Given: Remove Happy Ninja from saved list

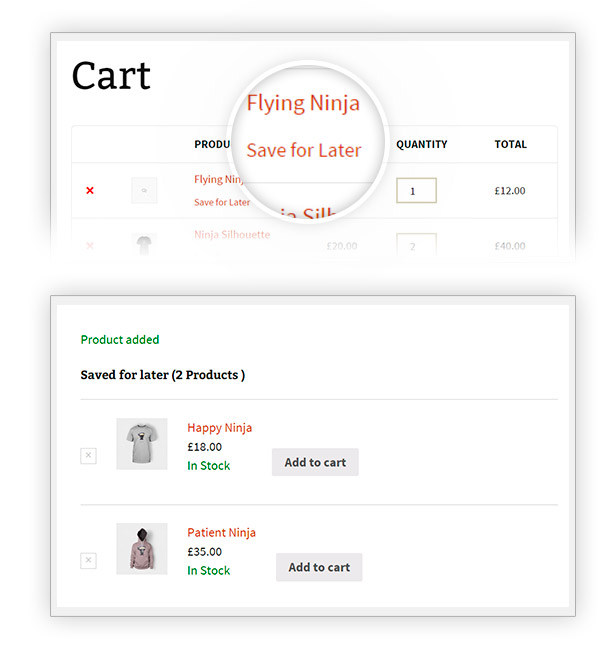Looking at the screenshot, I should pos(88,456).
